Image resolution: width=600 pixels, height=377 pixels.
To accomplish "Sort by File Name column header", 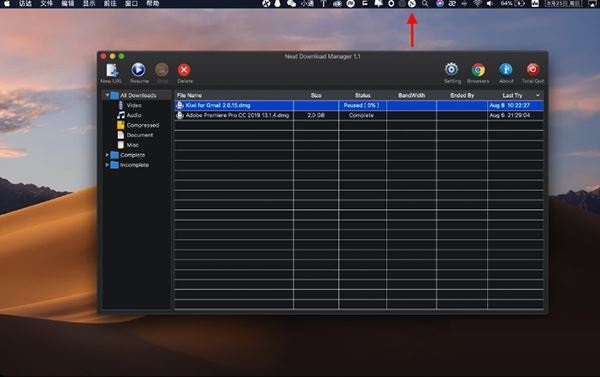I will pos(234,95).
